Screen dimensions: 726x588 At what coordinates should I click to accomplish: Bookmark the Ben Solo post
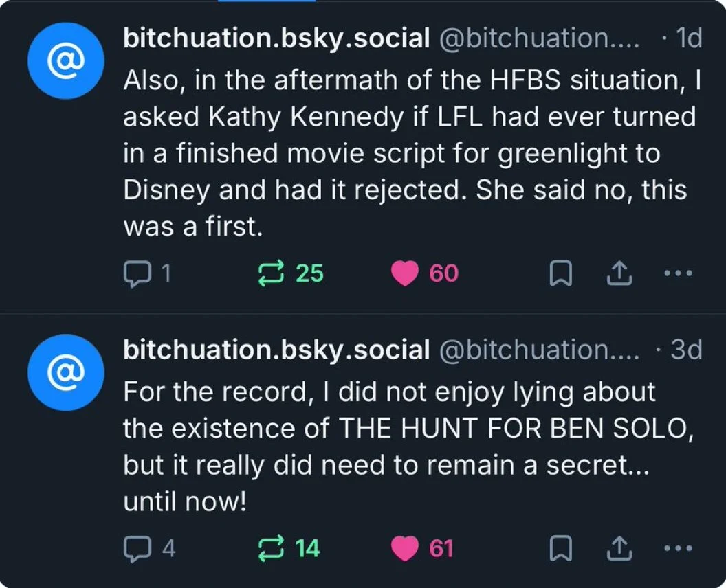pos(561,549)
